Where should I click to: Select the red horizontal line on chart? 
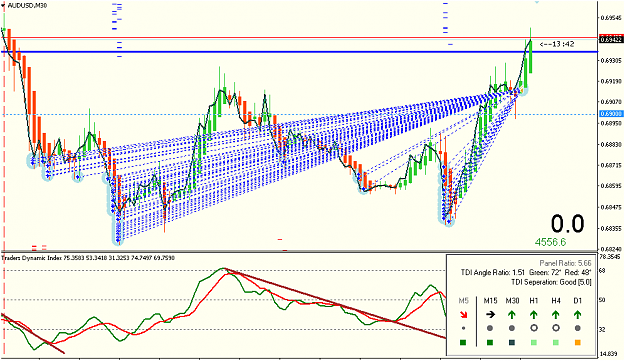pos(299,38)
